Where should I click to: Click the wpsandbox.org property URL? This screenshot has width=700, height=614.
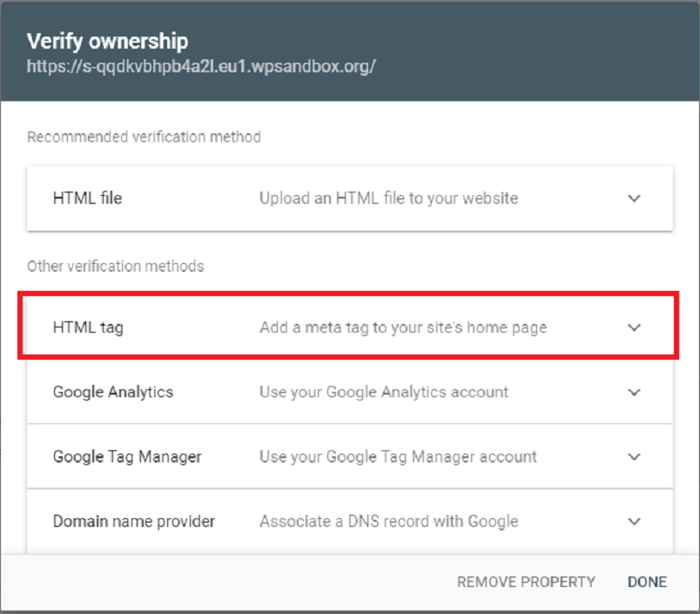(201, 66)
